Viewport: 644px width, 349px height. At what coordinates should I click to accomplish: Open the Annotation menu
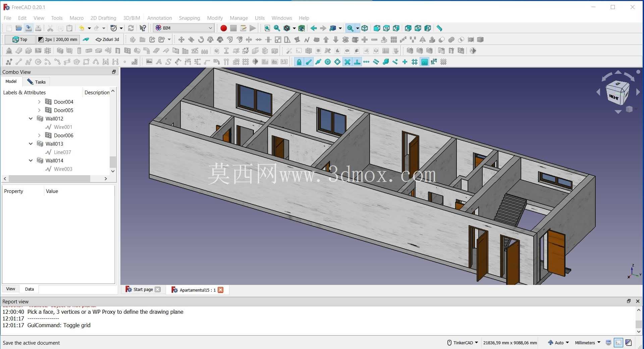159,18
